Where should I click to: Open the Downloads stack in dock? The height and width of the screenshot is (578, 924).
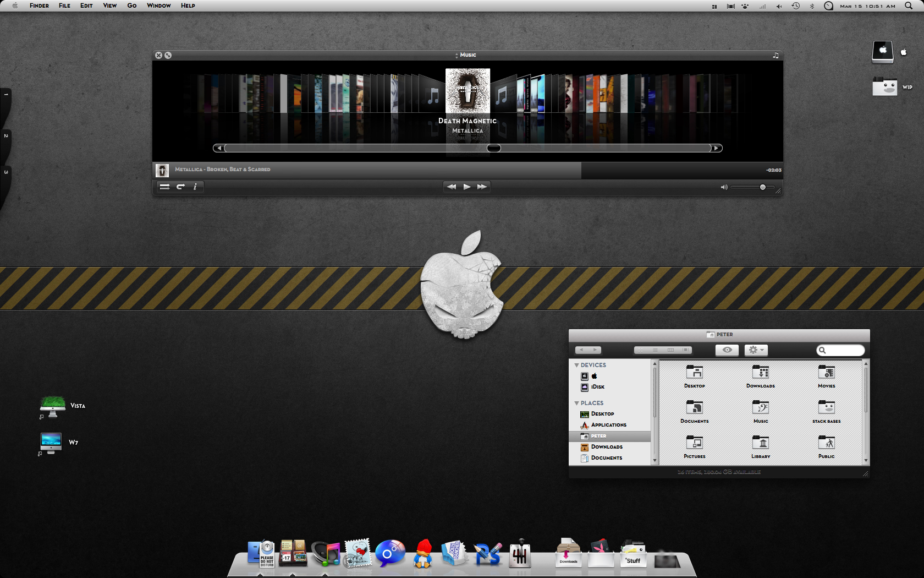568,553
